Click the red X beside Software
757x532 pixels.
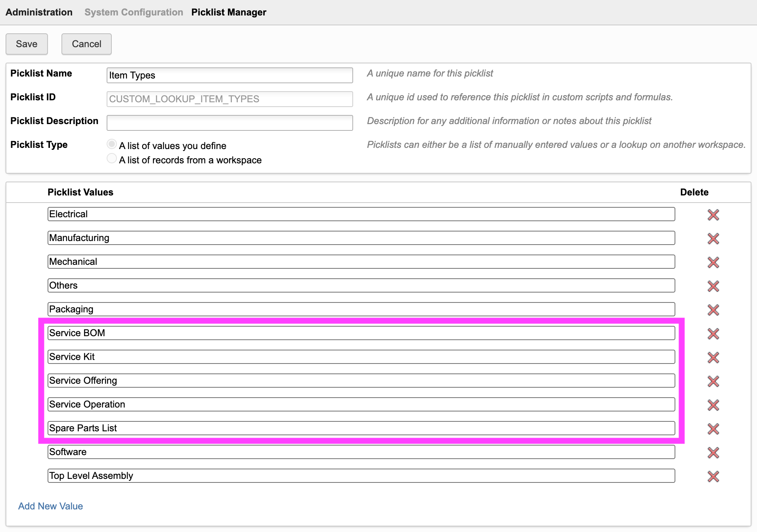click(713, 452)
